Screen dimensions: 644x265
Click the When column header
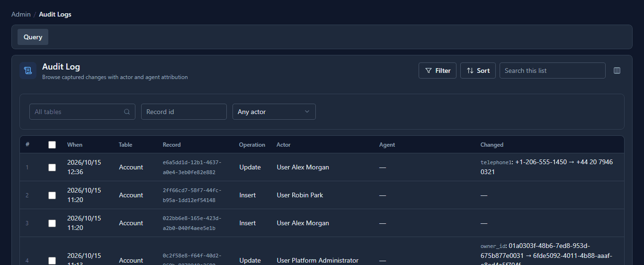point(75,145)
